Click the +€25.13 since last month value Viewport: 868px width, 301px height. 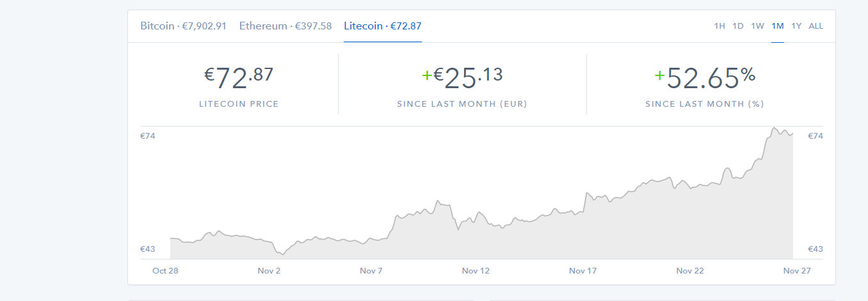(x=462, y=79)
